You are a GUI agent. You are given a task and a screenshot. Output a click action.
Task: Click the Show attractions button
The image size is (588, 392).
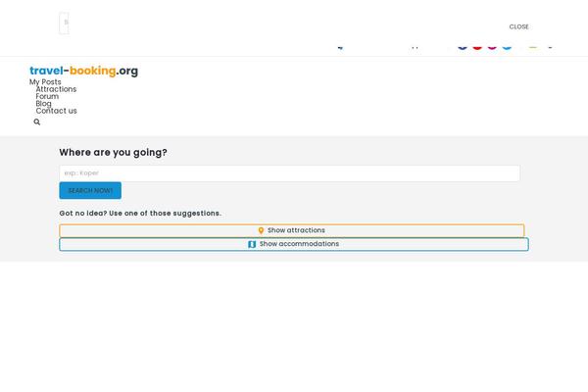(292, 230)
